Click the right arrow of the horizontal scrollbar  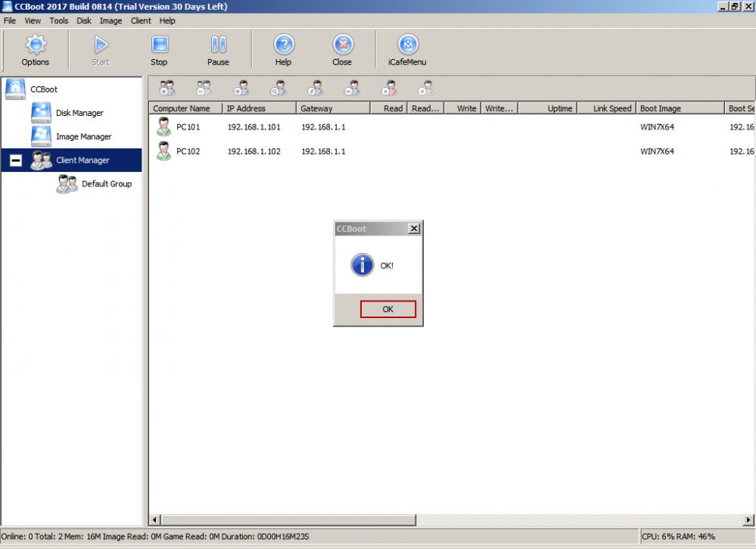[x=748, y=519]
